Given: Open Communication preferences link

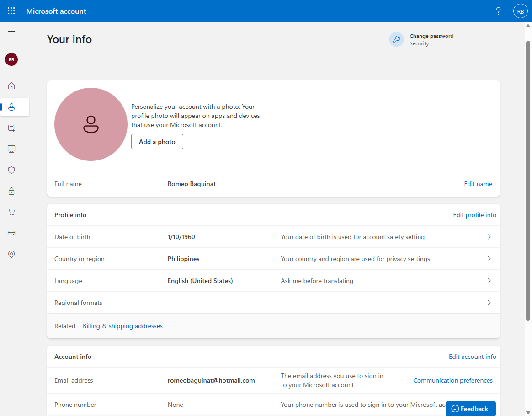Looking at the screenshot, I should click(452, 380).
